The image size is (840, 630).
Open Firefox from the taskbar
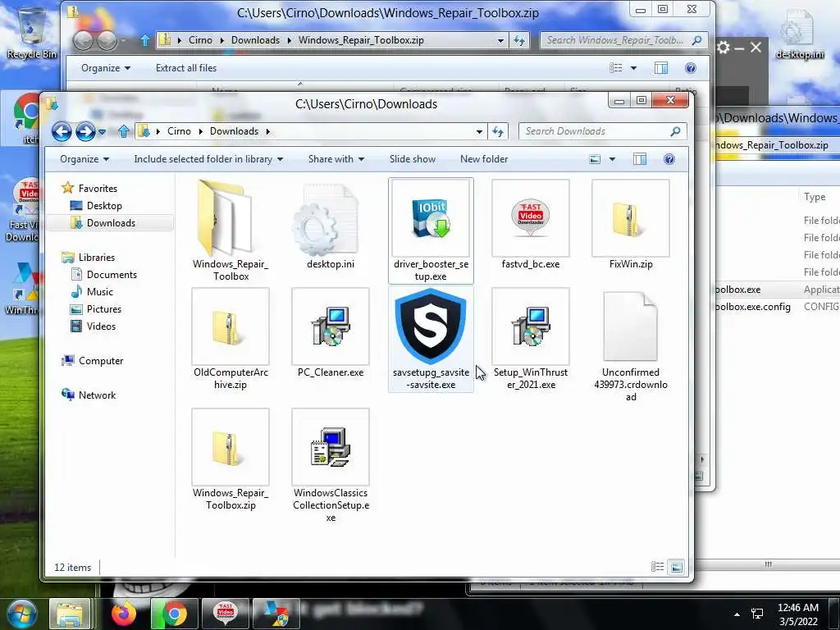pyautogui.click(x=123, y=614)
